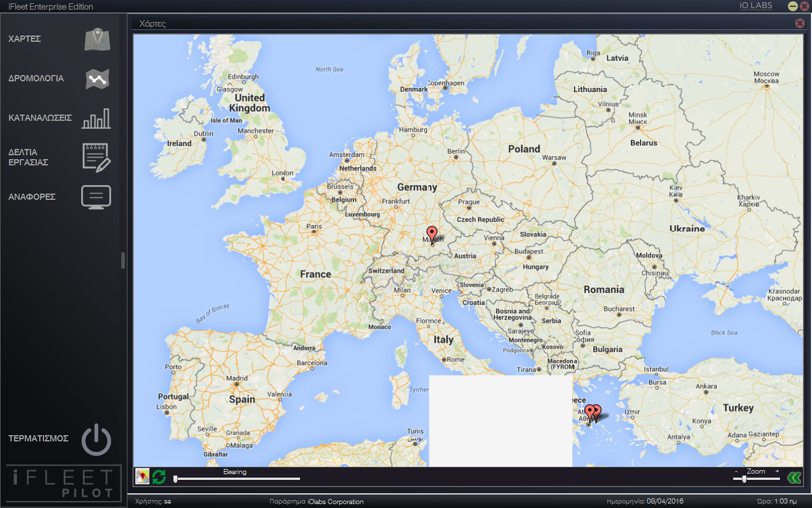812x508 pixels.
Task: Click the sidebar collapse grip handle
Action: click(x=123, y=260)
